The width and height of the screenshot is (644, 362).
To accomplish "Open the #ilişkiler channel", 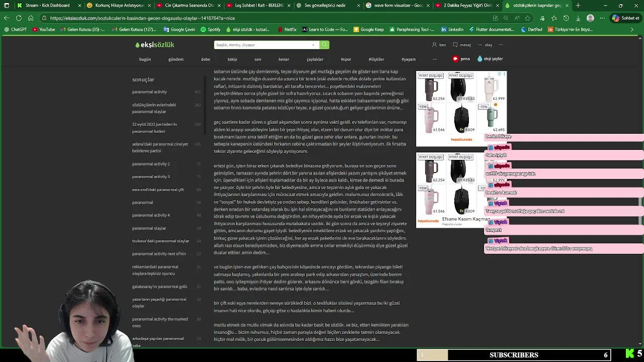I will (376, 59).
